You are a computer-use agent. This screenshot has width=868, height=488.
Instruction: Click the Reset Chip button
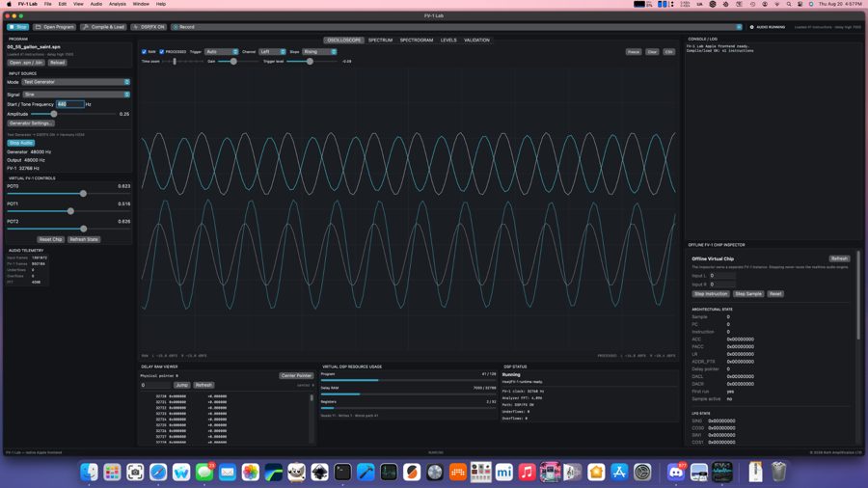(50, 239)
